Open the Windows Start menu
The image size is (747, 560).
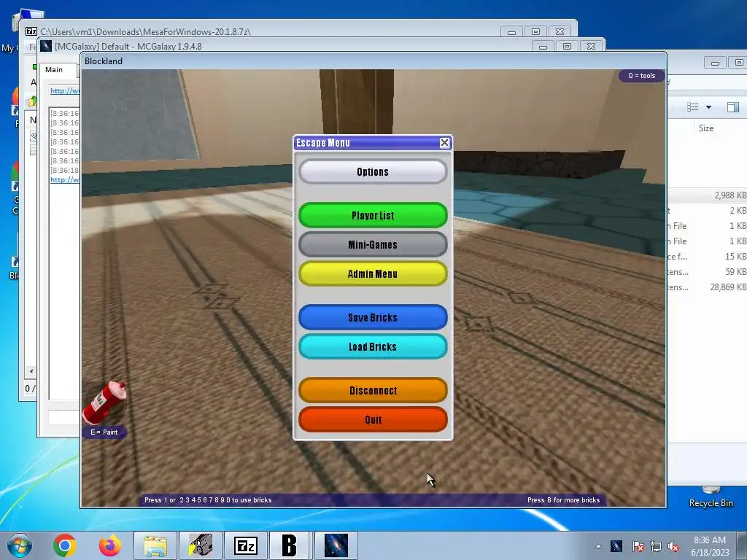tap(20, 545)
